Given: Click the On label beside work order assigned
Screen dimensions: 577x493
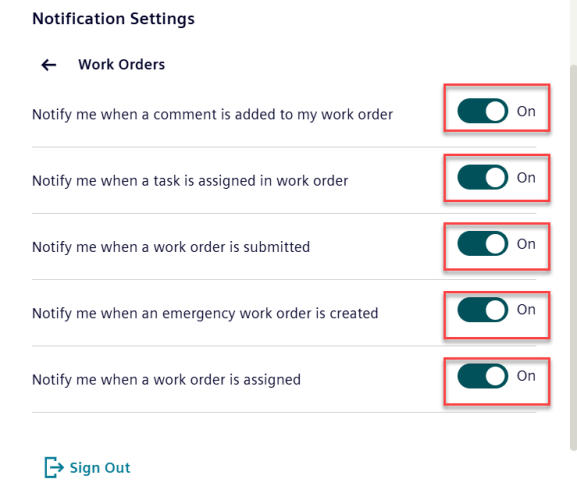Looking at the screenshot, I should [x=526, y=376].
